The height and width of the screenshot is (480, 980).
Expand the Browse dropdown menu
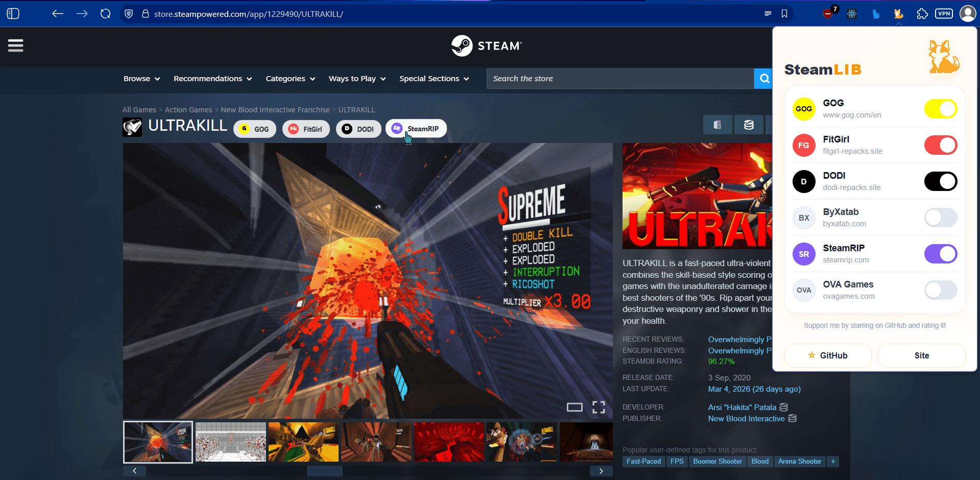point(141,79)
